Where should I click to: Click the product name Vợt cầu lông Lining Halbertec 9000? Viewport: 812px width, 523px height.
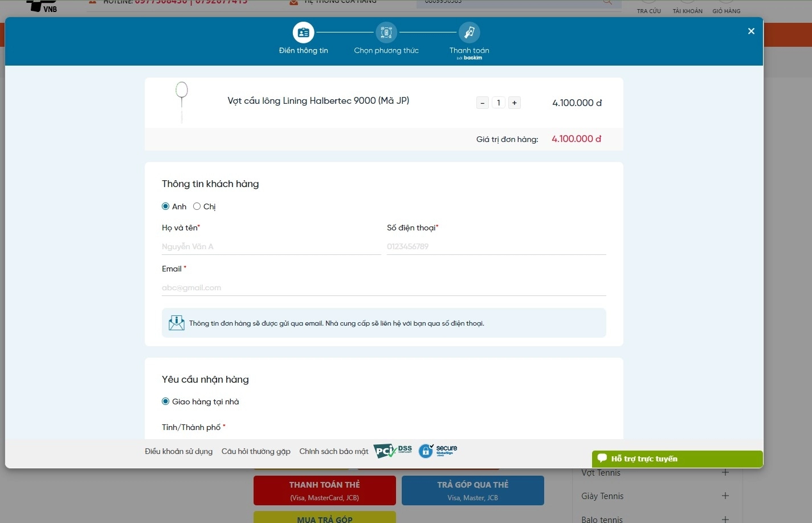[319, 101]
